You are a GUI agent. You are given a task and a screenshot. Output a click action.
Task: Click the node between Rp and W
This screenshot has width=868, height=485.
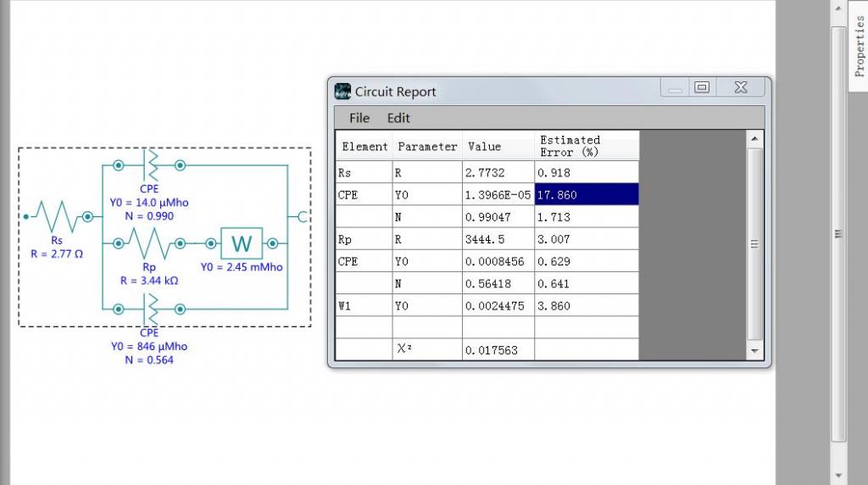click(x=180, y=243)
